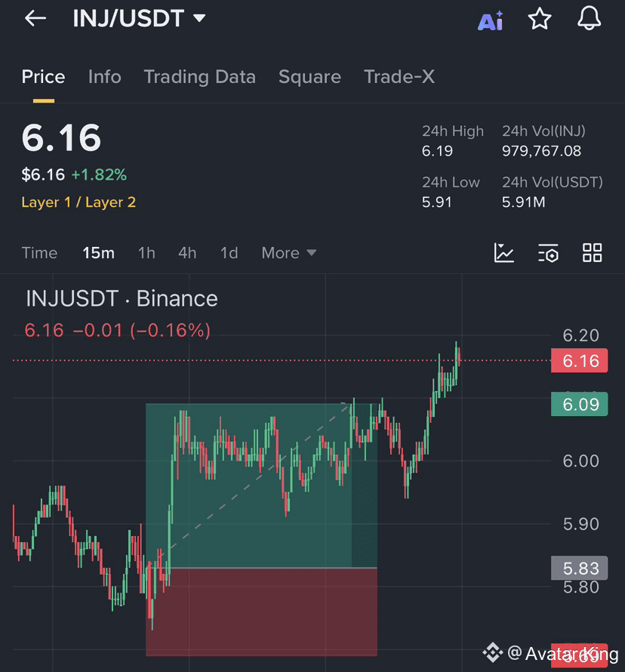This screenshot has height=672, width=625.
Task: Open the grid layout icon
Action: 593,253
